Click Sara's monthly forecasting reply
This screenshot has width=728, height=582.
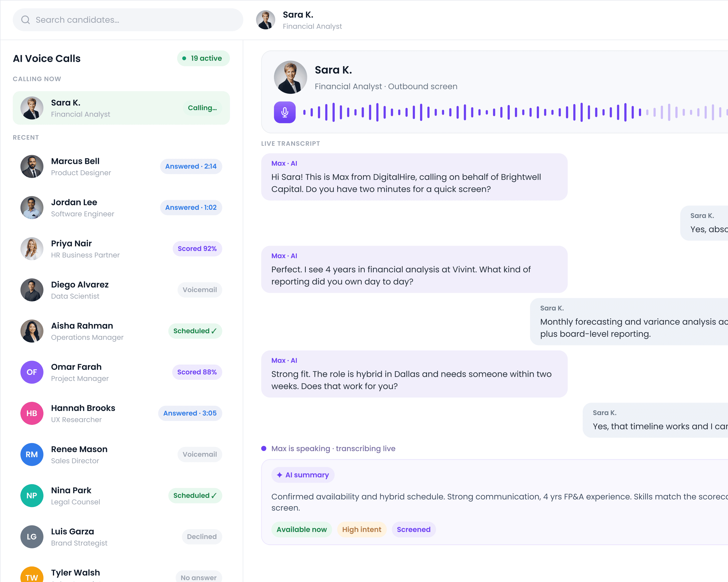pyautogui.click(x=629, y=322)
